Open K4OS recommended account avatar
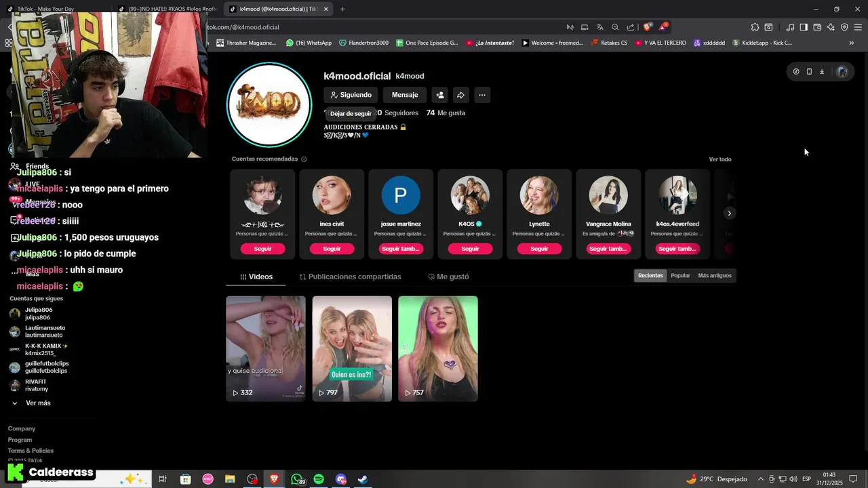Image resolution: width=868 pixels, height=488 pixels. coord(470,195)
